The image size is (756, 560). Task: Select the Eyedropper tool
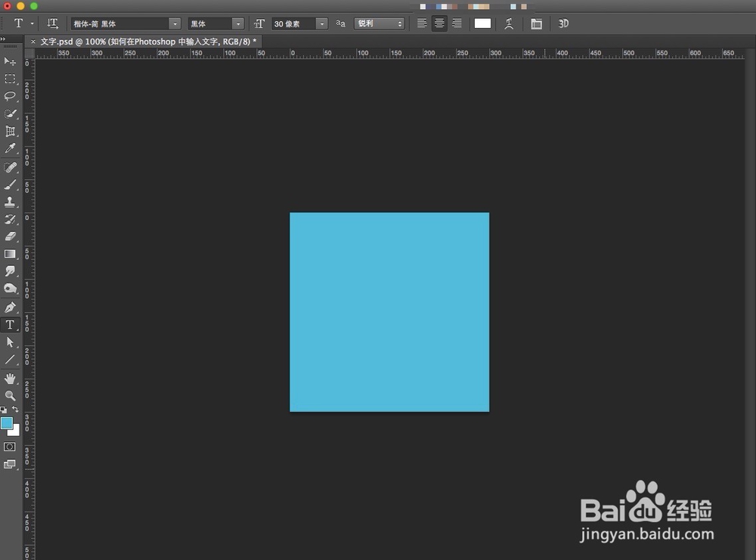click(10, 148)
